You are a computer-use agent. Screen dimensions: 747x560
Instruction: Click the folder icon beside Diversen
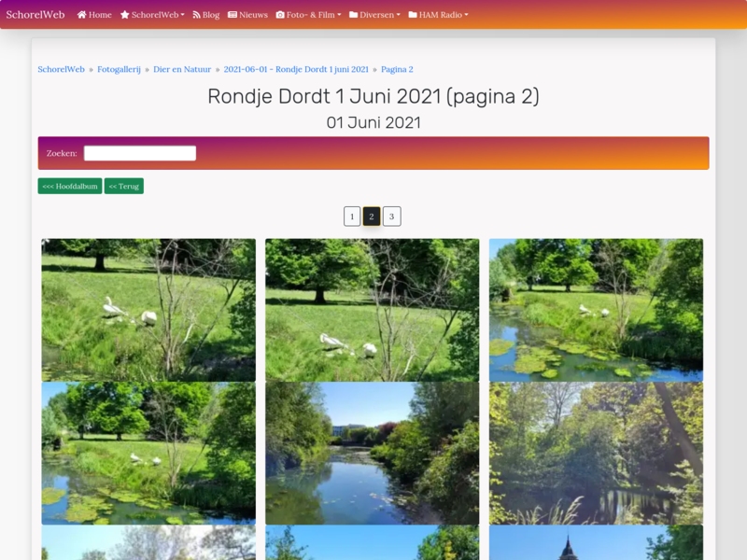click(x=354, y=15)
